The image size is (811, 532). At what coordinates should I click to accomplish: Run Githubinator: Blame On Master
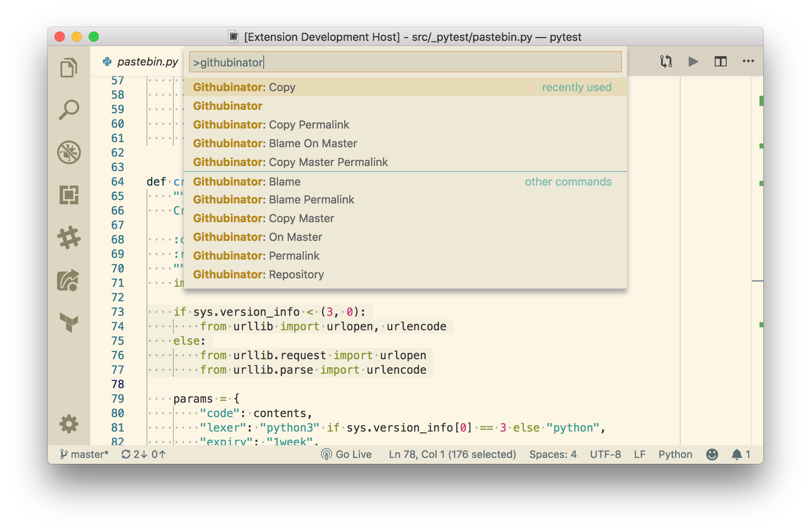(x=405, y=143)
